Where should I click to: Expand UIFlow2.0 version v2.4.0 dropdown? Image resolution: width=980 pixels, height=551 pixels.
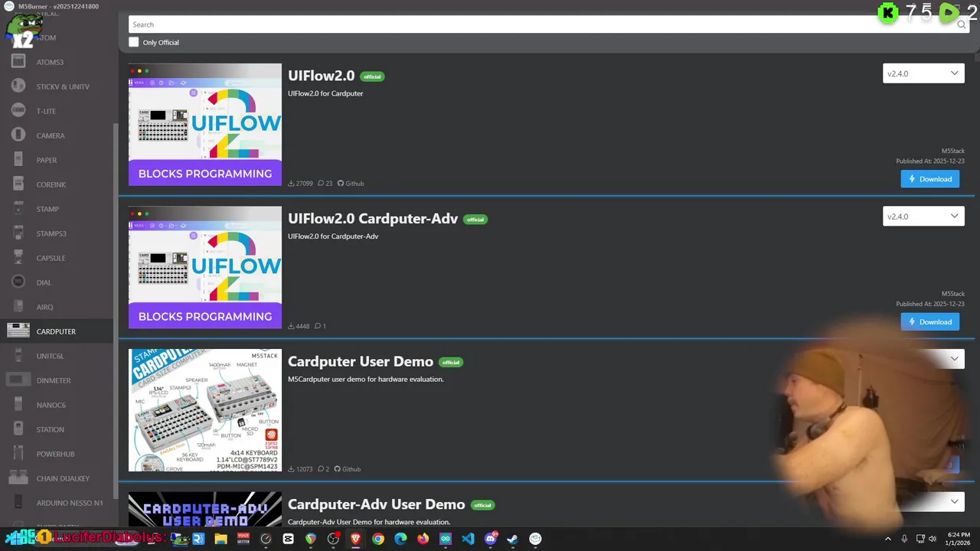(923, 73)
